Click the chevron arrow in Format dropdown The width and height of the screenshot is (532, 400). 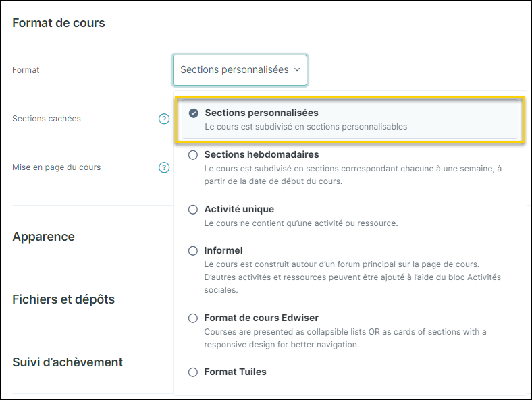(x=297, y=69)
